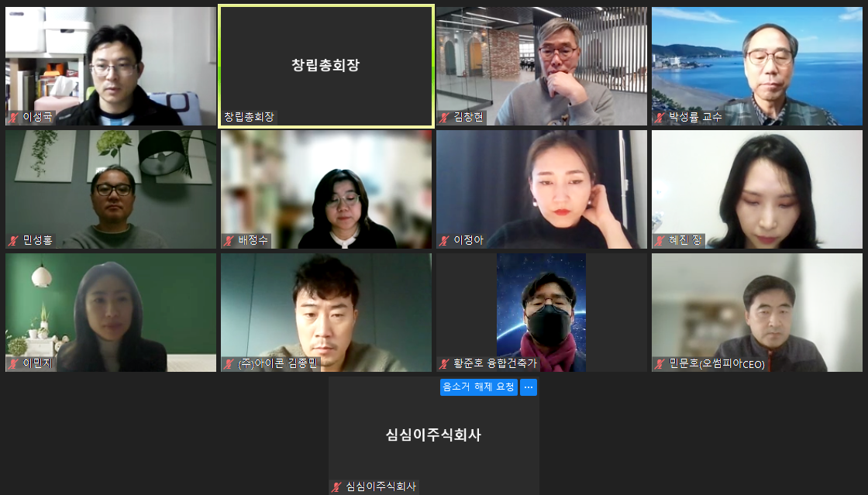Click 이민지's muted microphone icon
Screen dimensions: 868x495
[13, 364]
